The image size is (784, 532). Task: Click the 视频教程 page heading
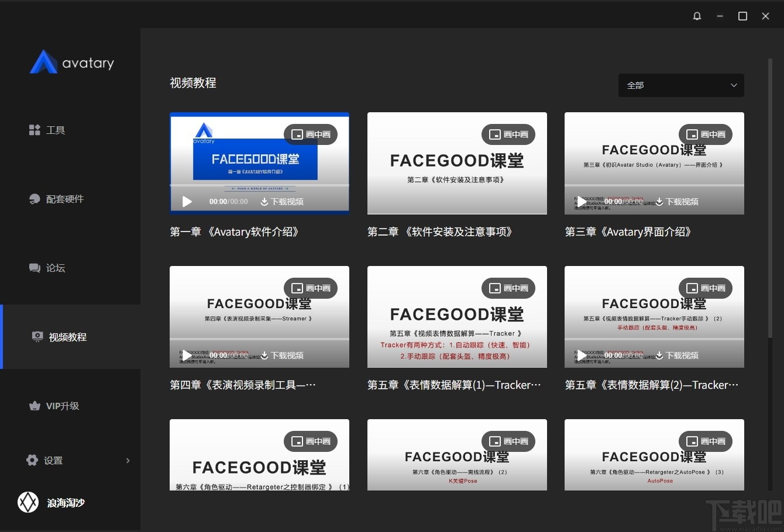click(193, 83)
